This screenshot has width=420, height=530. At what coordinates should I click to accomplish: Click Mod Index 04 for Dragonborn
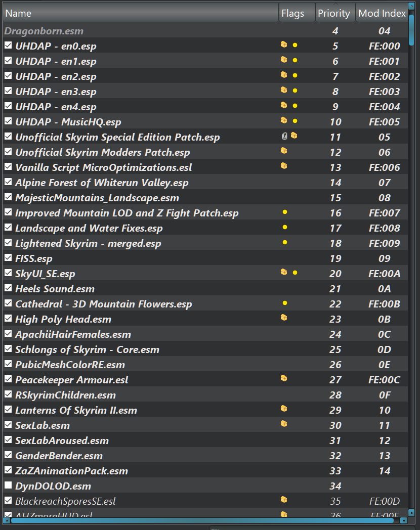pos(384,31)
